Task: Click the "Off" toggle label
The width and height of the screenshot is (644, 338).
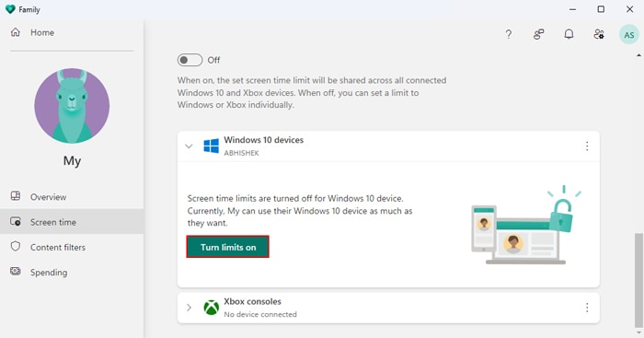Action: [x=213, y=60]
